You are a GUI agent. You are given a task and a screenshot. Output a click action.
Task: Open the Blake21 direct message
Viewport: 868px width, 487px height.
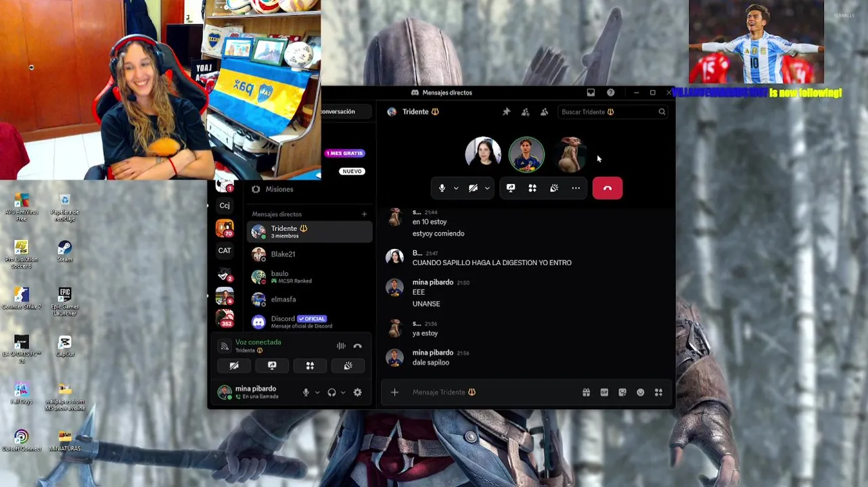[309, 254]
